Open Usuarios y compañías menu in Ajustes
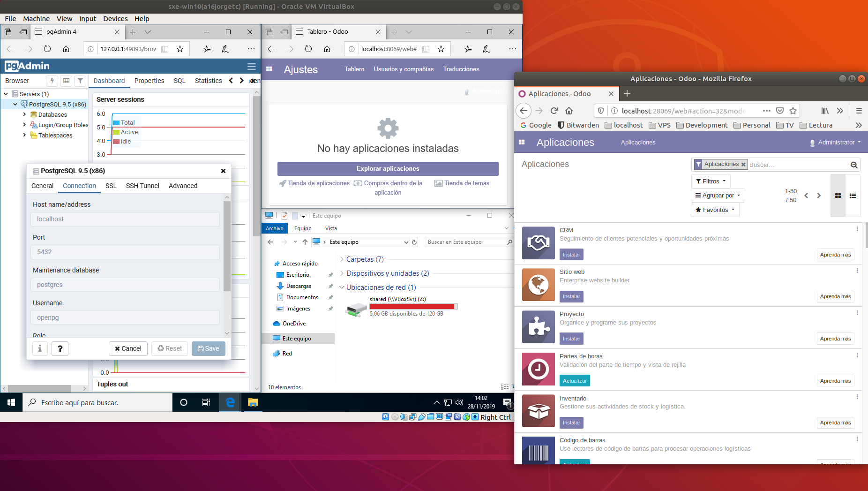The width and height of the screenshot is (868, 491). click(404, 69)
